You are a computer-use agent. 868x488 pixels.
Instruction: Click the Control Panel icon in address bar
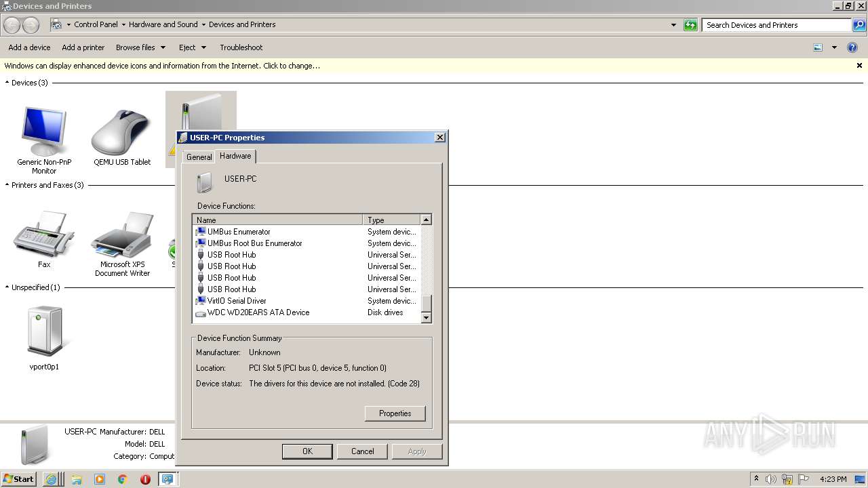58,25
